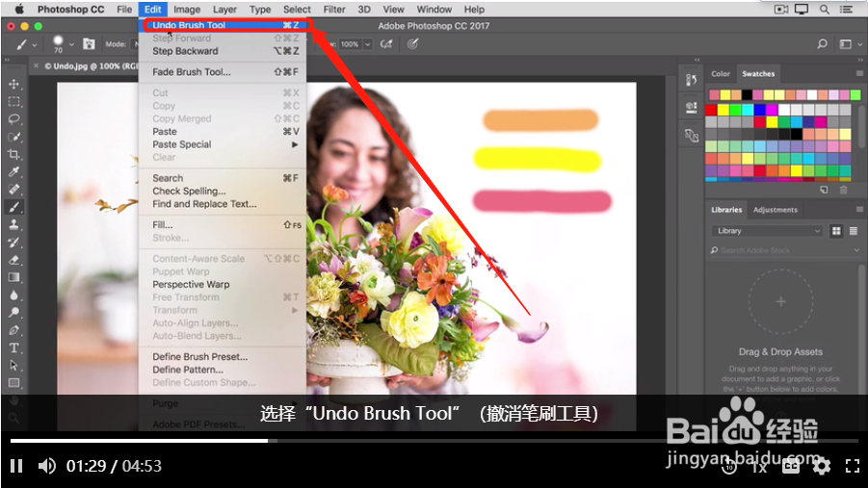The image size is (868, 488).
Task: Select the Brush tool in toolbox
Action: 13,207
